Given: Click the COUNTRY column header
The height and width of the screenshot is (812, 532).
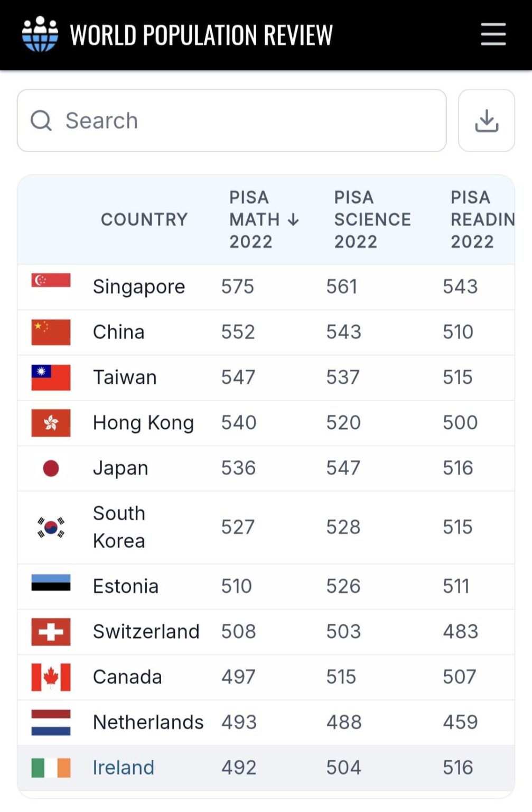Looking at the screenshot, I should [144, 219].
